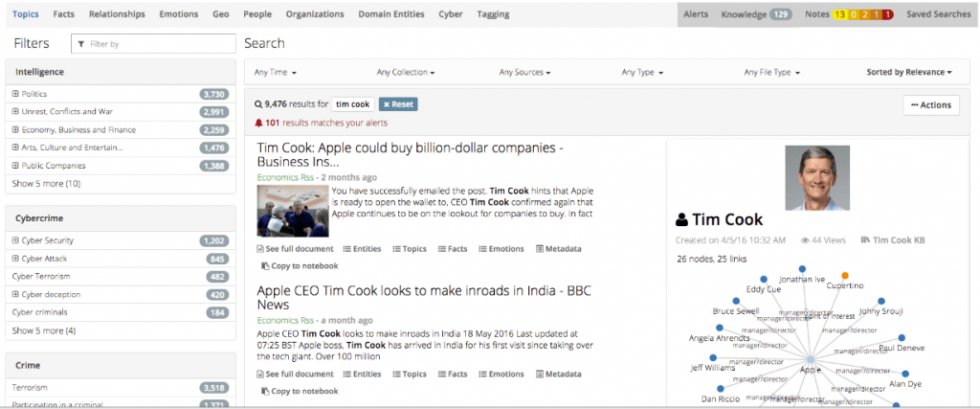Screen dimensions: 980x409
Task: Expand the Cyber Security filter
Action: pyautogui.click(x=16, y=240)
